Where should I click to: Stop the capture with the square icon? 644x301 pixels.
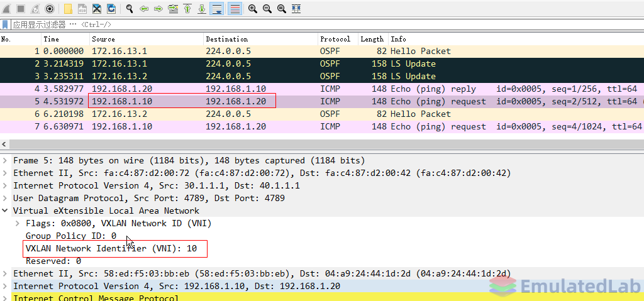[21, 9]
